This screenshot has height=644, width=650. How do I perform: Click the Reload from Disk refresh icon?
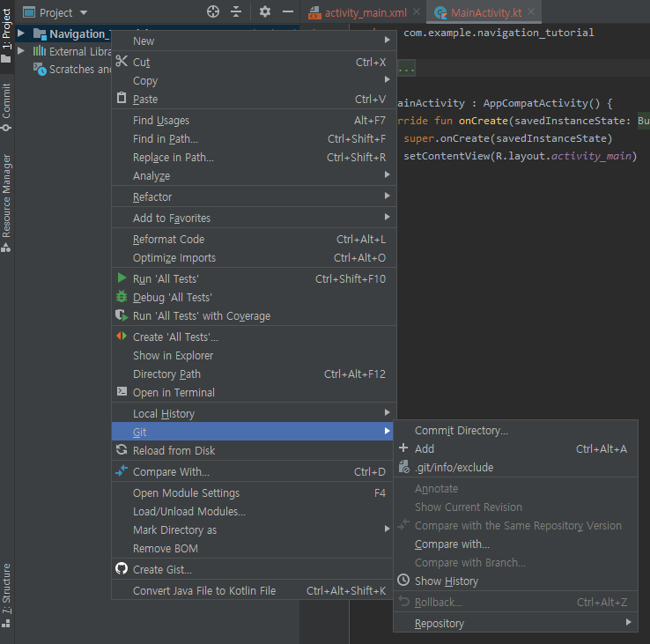click(122, 449)
